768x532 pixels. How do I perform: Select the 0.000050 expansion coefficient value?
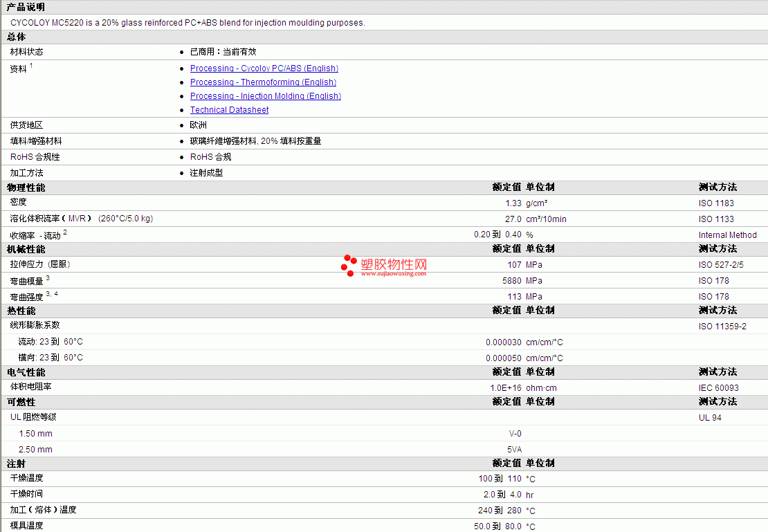click(x=504, y=358)
